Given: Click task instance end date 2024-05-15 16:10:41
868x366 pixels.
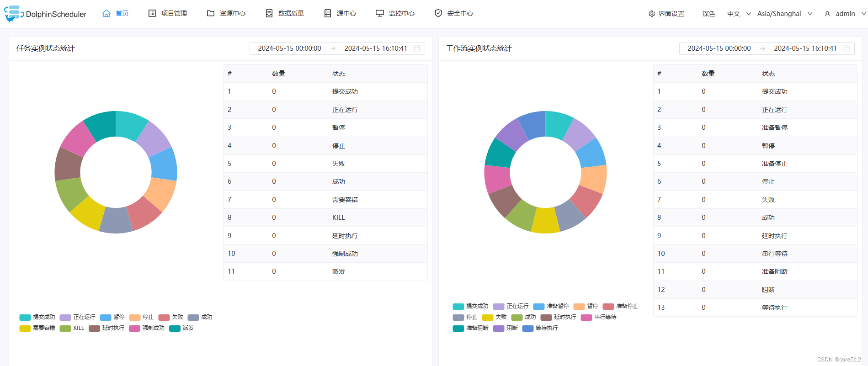Looking at the screenshot, I should point(376,48).
